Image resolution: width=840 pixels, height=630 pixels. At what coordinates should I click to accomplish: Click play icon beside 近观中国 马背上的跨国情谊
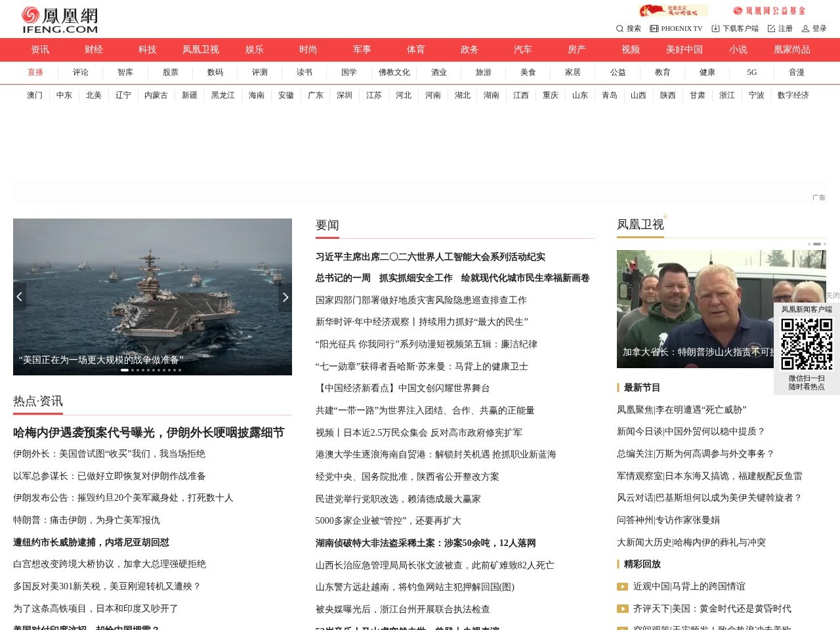pos(622,587)
